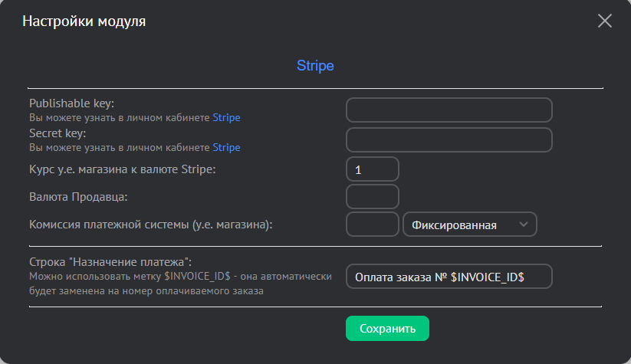Open Stripe link under Secret key
Screen dimensions: 631x364
click(x=226, y=147)
